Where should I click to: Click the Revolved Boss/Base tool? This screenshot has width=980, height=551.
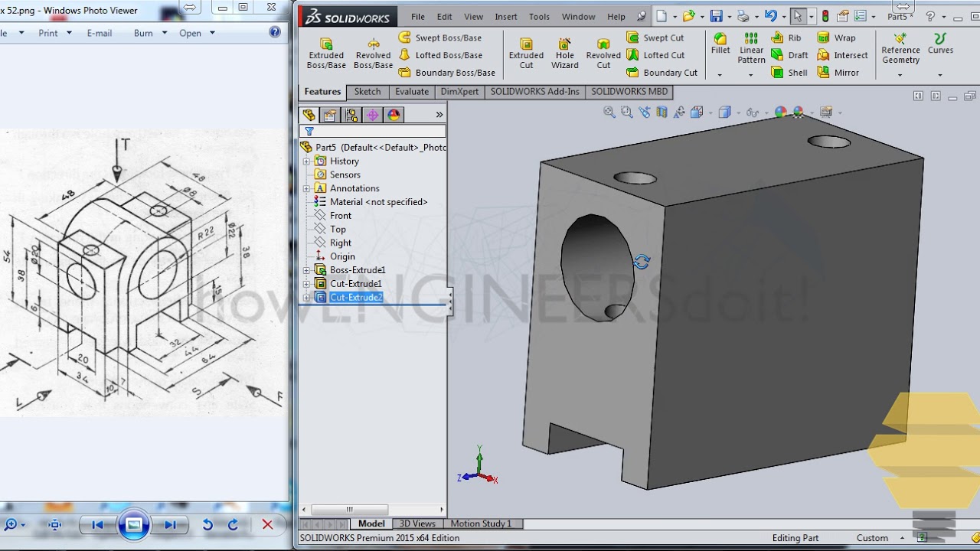pos(374,54)
